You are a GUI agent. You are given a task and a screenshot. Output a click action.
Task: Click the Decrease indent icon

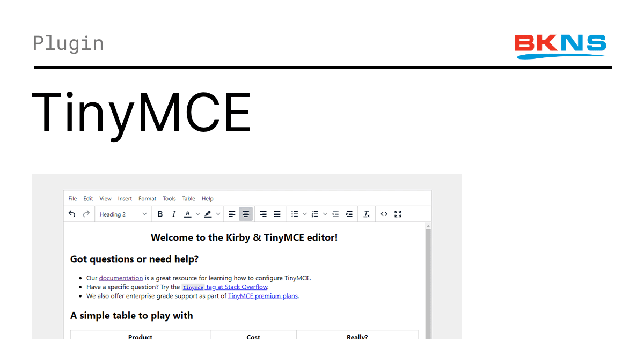point(335,214)
